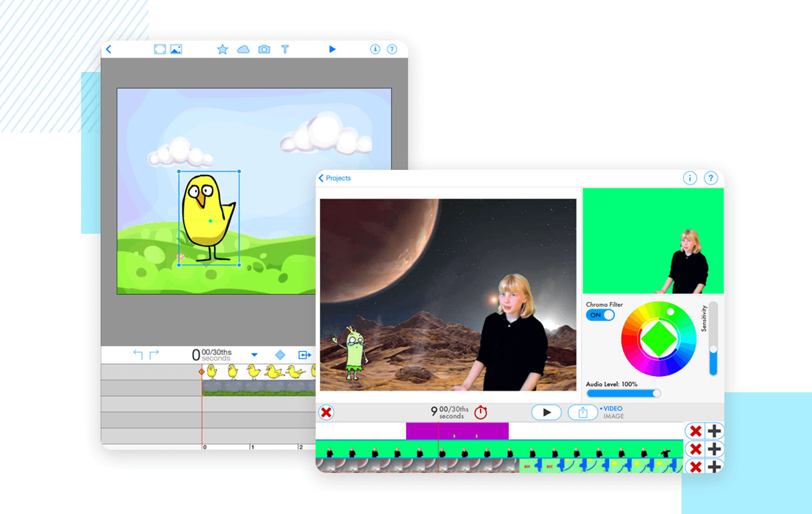Add to the middle track with plus button
812x514 pixels.
715,449
